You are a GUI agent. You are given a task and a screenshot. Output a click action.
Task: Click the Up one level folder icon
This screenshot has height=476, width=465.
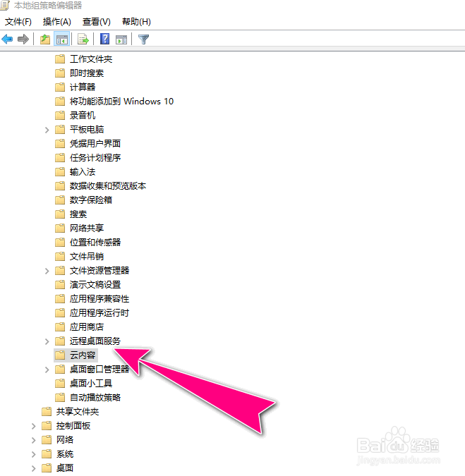point(45,39)
